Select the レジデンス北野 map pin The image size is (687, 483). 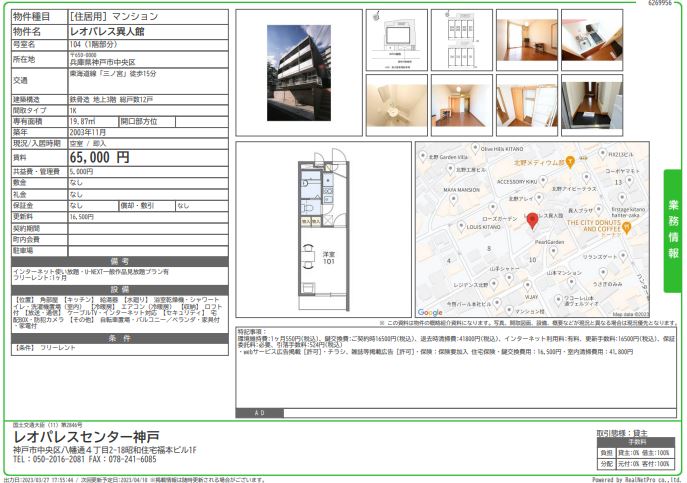click(494, 284)
